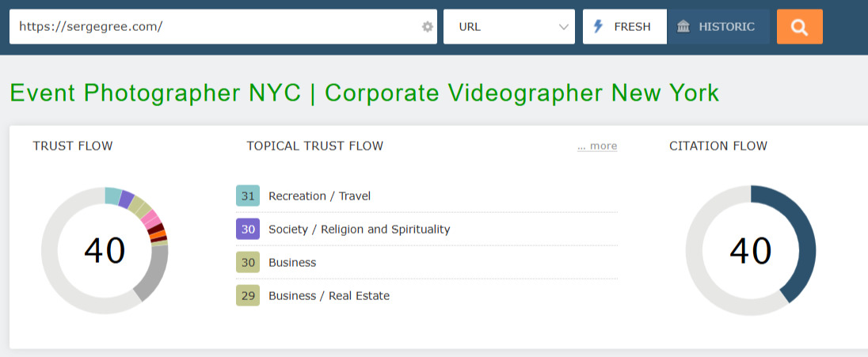The image size is (868, 357).
Task: Click the Citation Flow donut chart score
Action: point(750,250)
